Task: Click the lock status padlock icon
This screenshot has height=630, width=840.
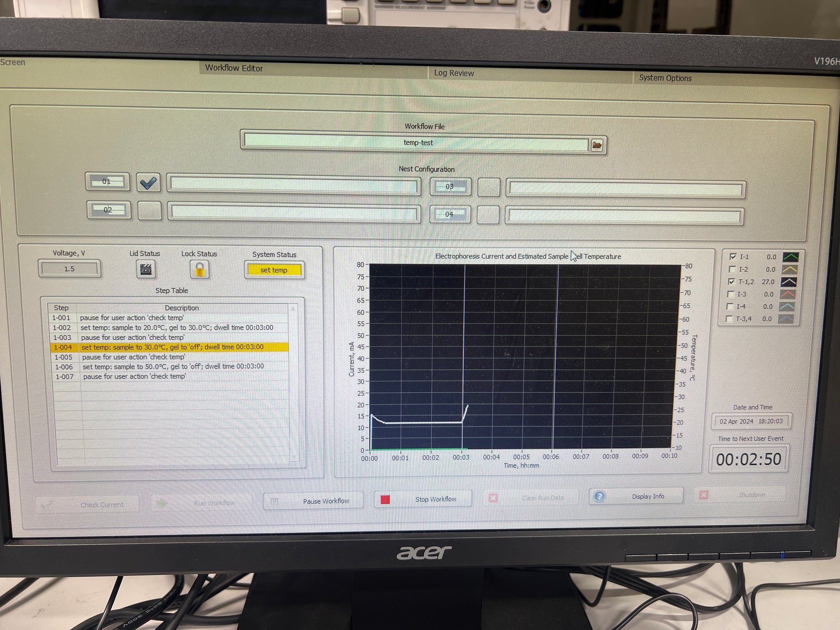Action: tap(199, 270)
